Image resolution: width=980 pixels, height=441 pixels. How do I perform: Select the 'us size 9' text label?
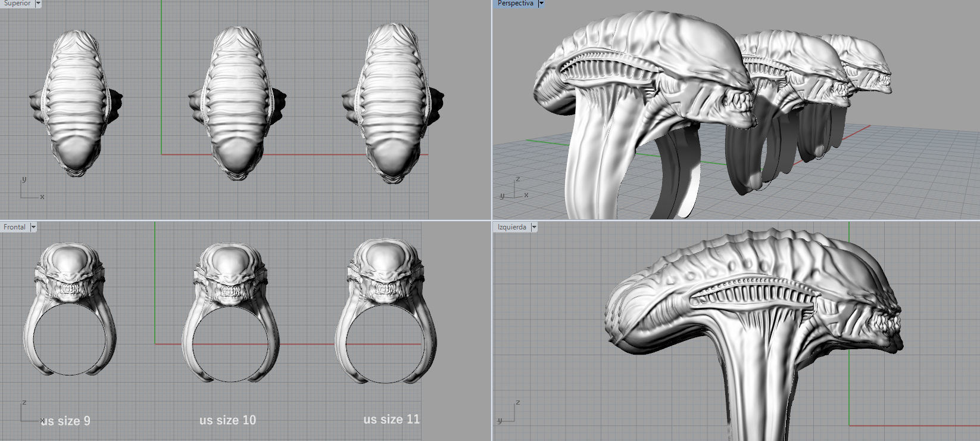tap(65, 421)
